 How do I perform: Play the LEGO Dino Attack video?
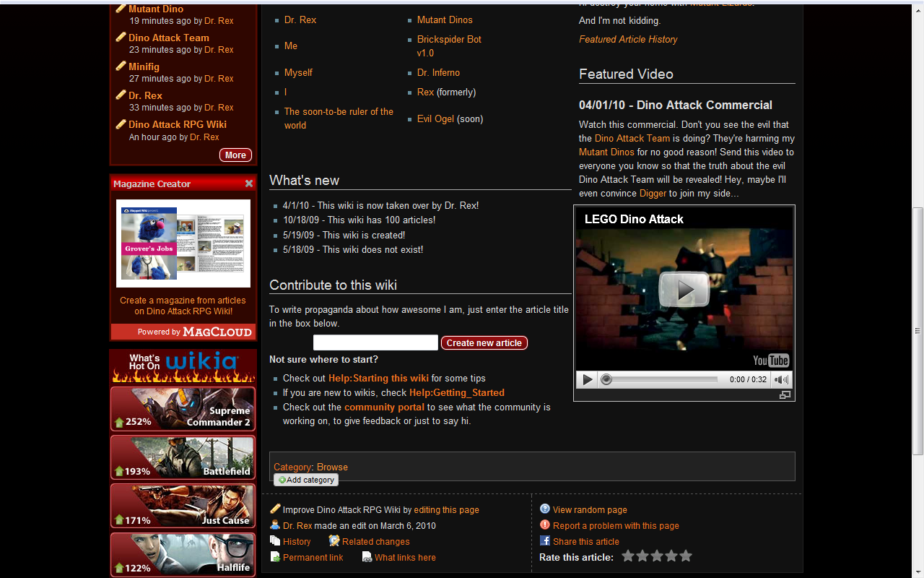(x=684, y=289)
